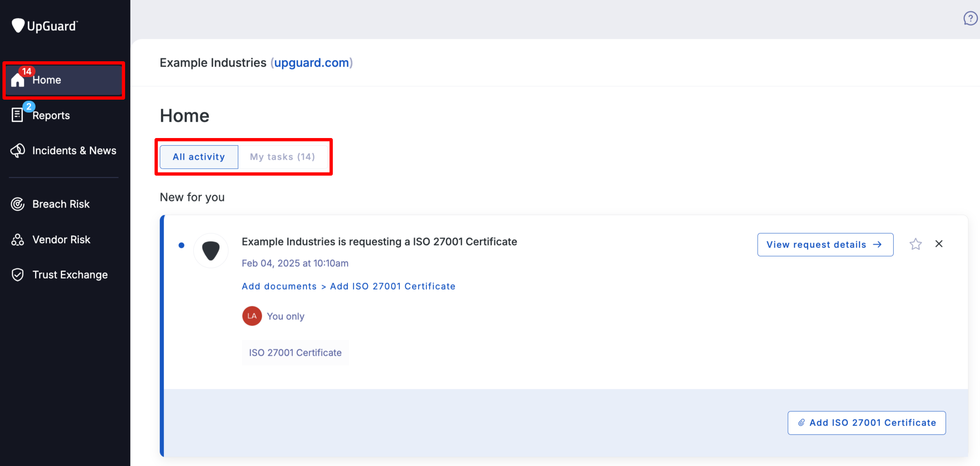This screenshot has width=980, height=466.
Task: Click the Reports document icon
Action: (x=17, y=115)
